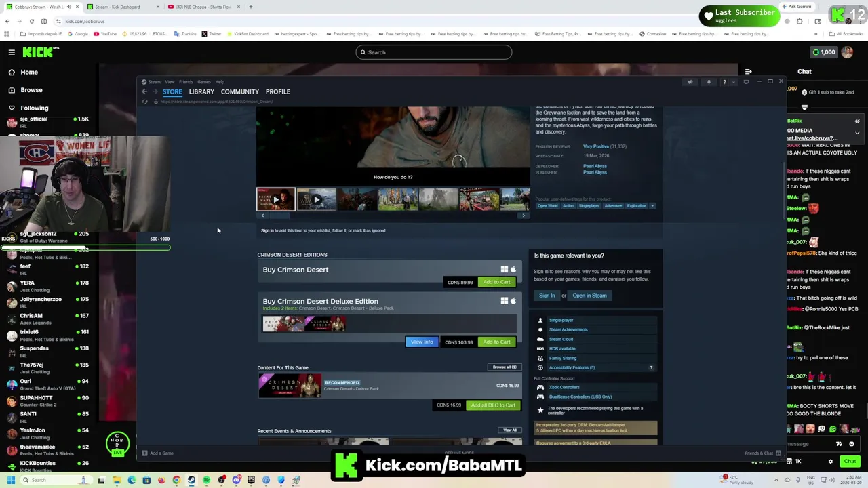Open developer Pearl Abyss link

595,166
